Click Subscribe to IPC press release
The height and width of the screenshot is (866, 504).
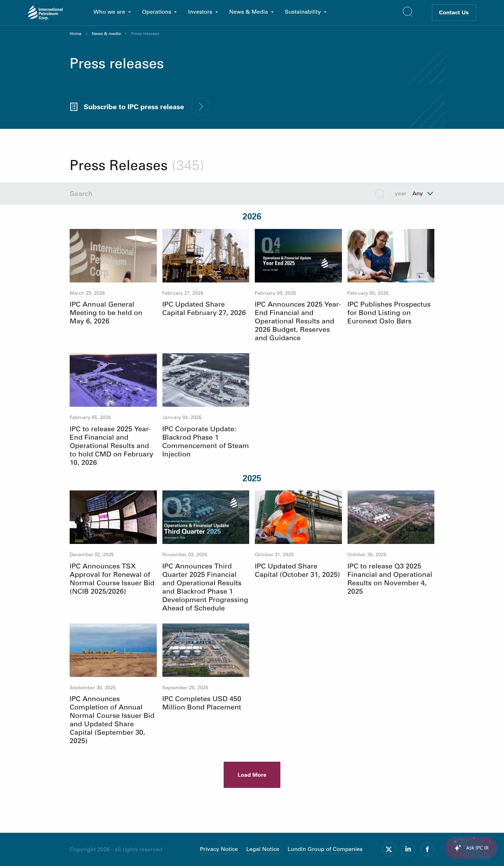pyautogui.click(x=134, y=107)
